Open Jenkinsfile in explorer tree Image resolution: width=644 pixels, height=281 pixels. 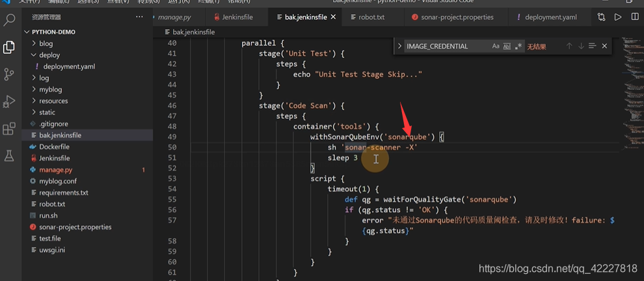[x=87, y=158]
